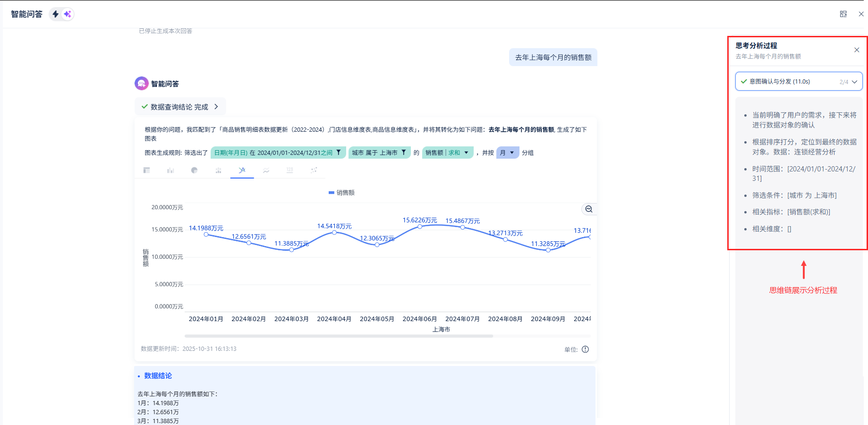Click the 思考分析过程 panel title

coord(756,46)
